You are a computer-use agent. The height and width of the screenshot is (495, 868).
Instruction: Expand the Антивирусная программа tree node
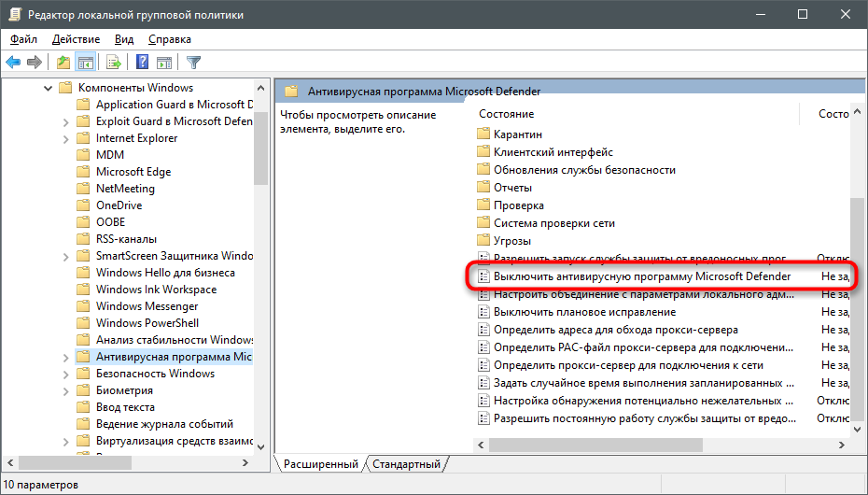66,357
